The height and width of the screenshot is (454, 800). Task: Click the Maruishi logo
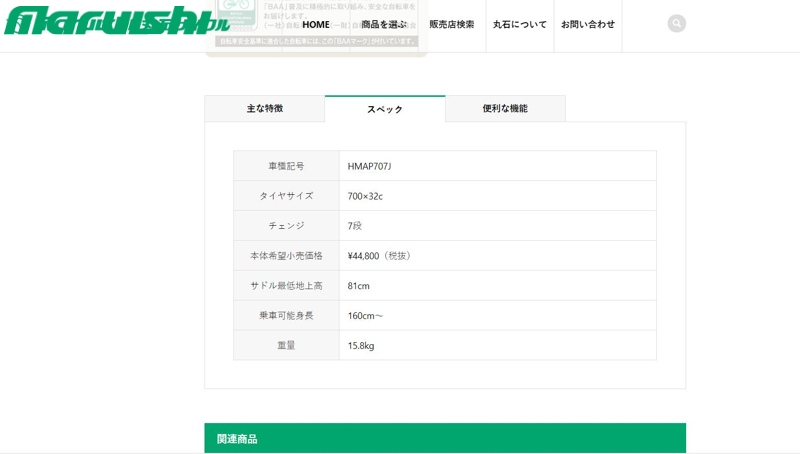pos(117,20)
